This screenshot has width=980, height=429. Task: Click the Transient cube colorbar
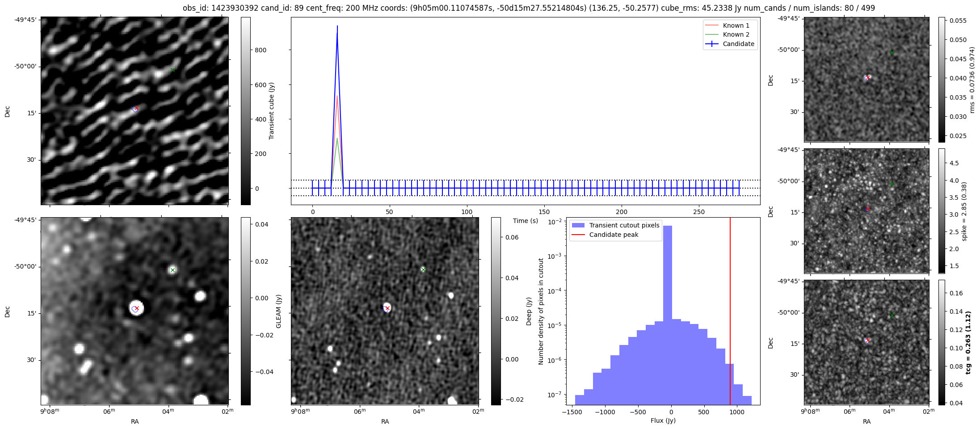coord(245,111)
